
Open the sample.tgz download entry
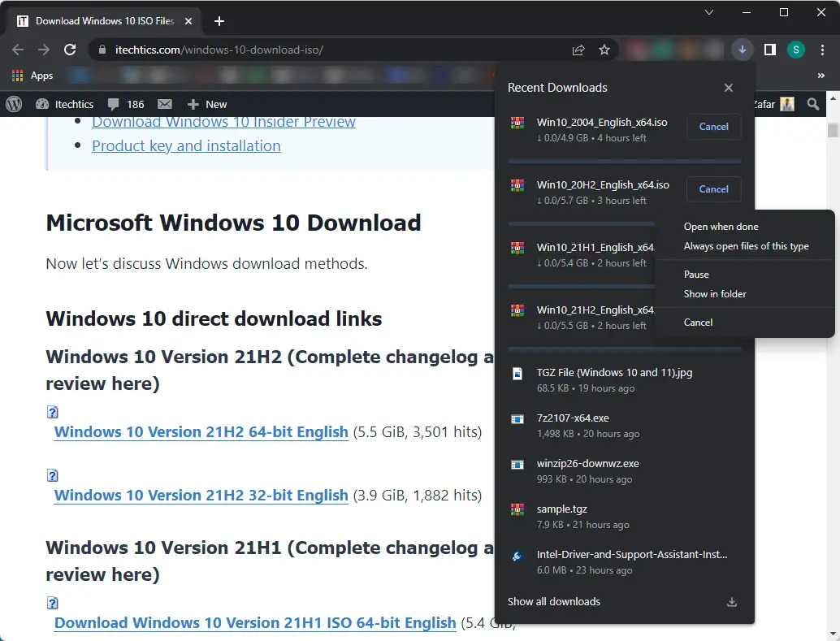click(x=624, y=517)
